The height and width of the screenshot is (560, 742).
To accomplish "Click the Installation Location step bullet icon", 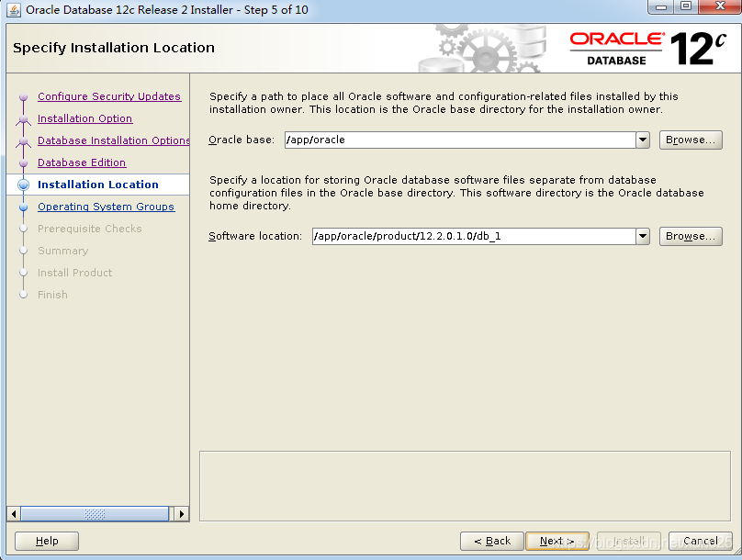I will [23, 185].
